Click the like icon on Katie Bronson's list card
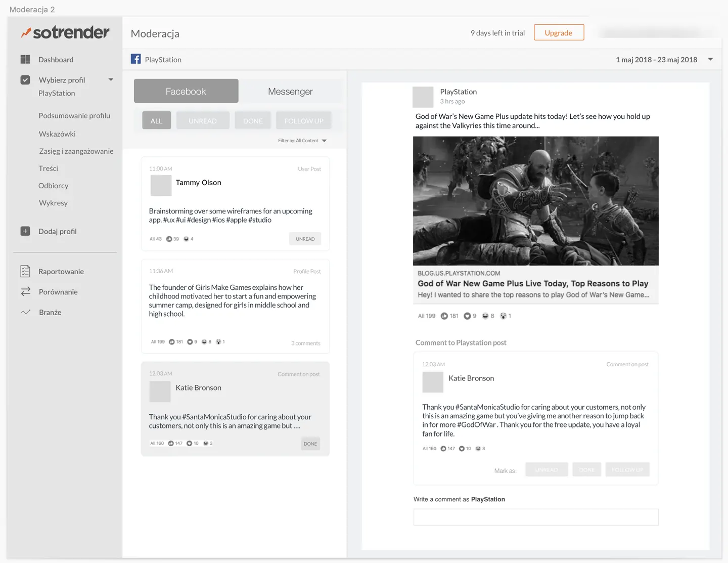Image resolution: width=728 pixels, height=563 pixels. pos(171,443)
